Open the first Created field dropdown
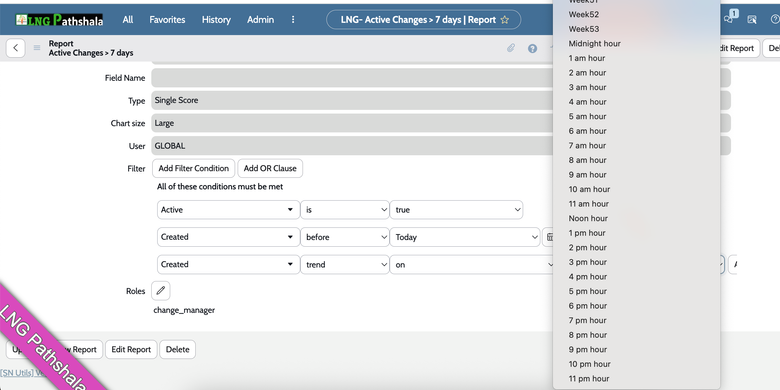This screenshot has height=390, width=780. click(228, 237)
